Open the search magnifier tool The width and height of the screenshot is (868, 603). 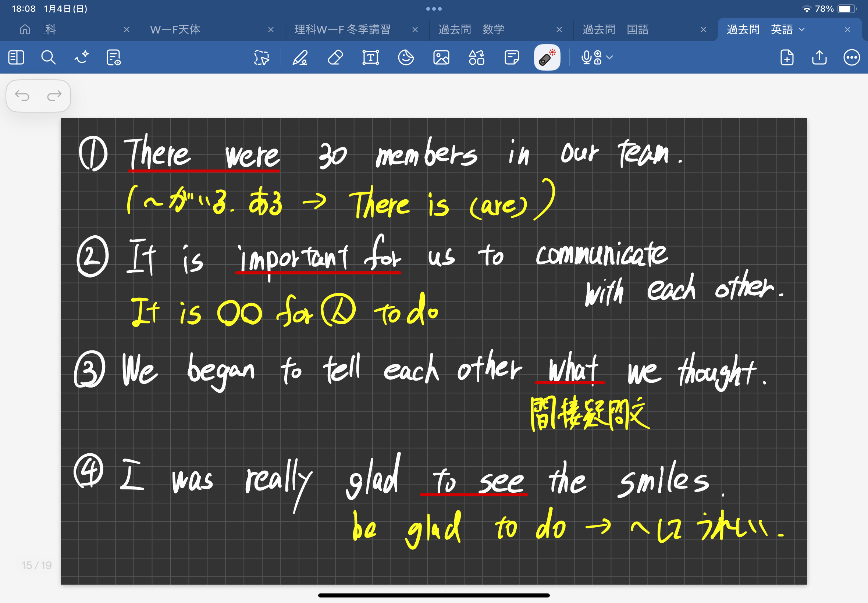point(49,58)
